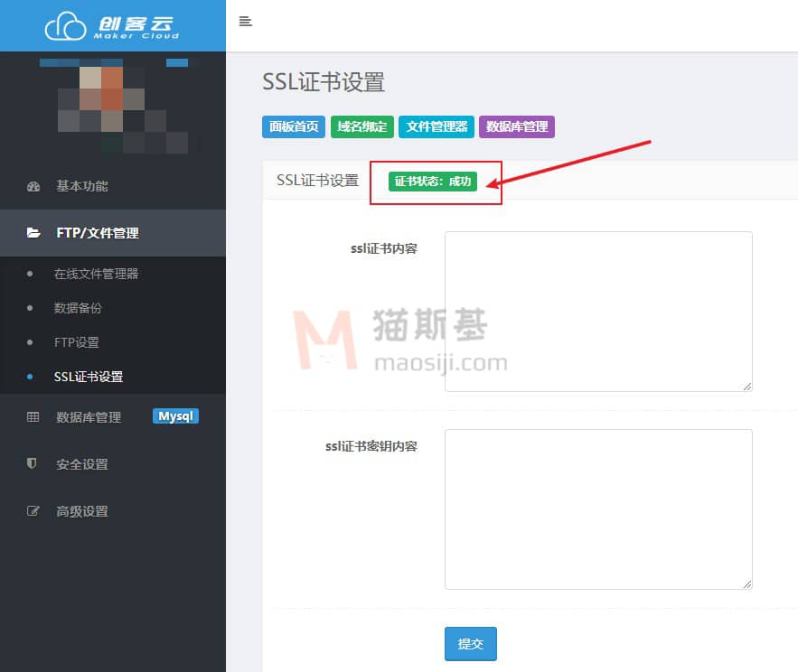Screen dimensions: 798x672
Task: Expand the 高级设置 sidebar menu
Action: [81, 511]
